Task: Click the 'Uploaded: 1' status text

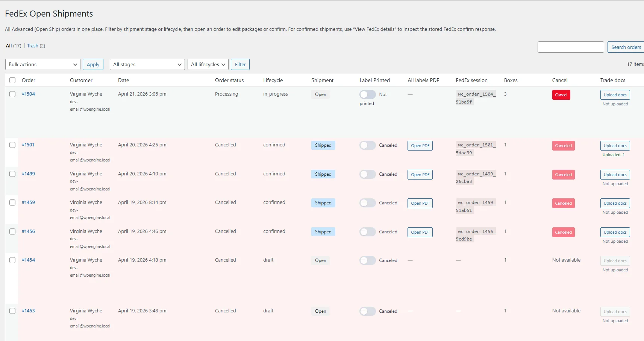Action: (614, 155)
